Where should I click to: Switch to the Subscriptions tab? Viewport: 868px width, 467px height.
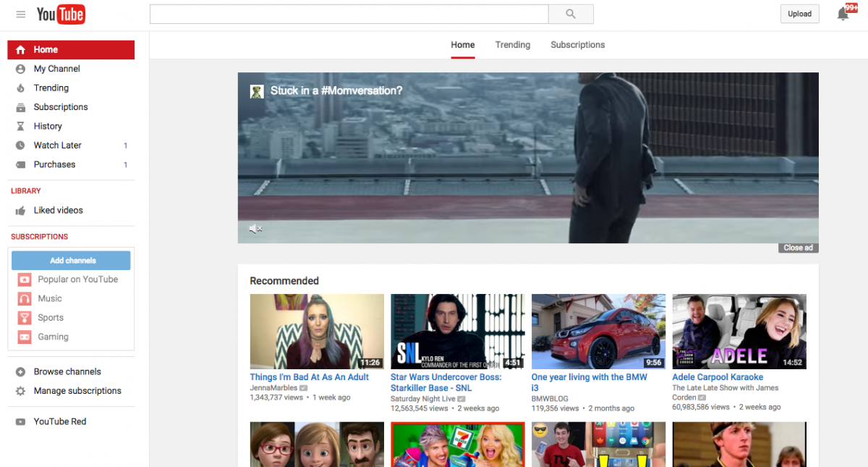coord(577,45)
